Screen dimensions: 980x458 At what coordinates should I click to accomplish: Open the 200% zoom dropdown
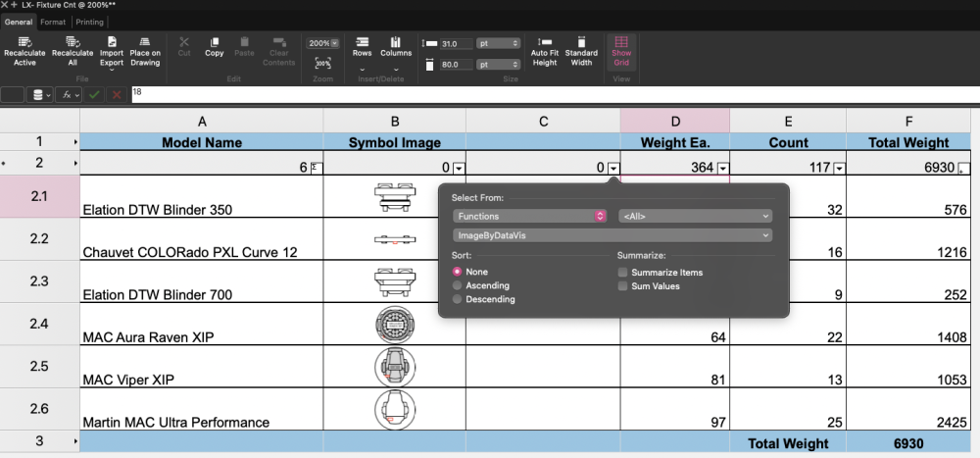323,43
